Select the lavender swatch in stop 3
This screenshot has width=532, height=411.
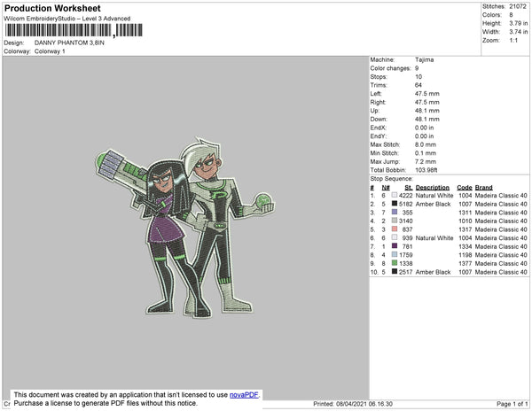(395, 212)
